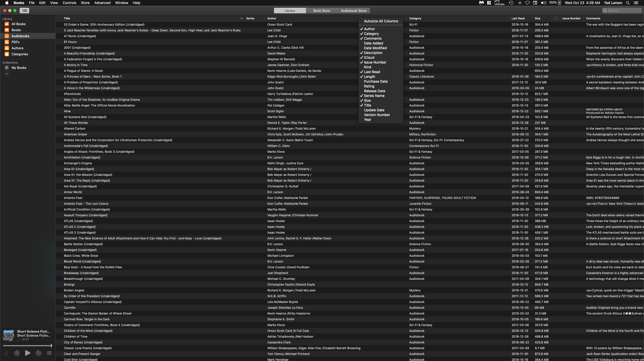Enable the Rating column in menu
The image size is (644, 361).
click(369, 86)
